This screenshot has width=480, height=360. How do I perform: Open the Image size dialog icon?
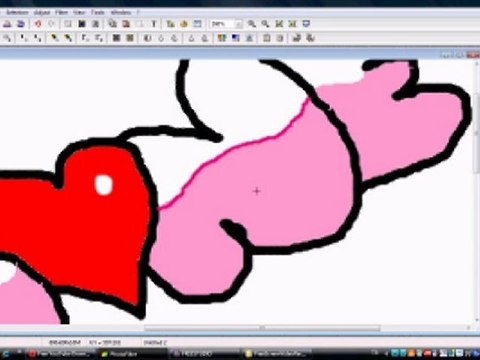click(113, 24)
